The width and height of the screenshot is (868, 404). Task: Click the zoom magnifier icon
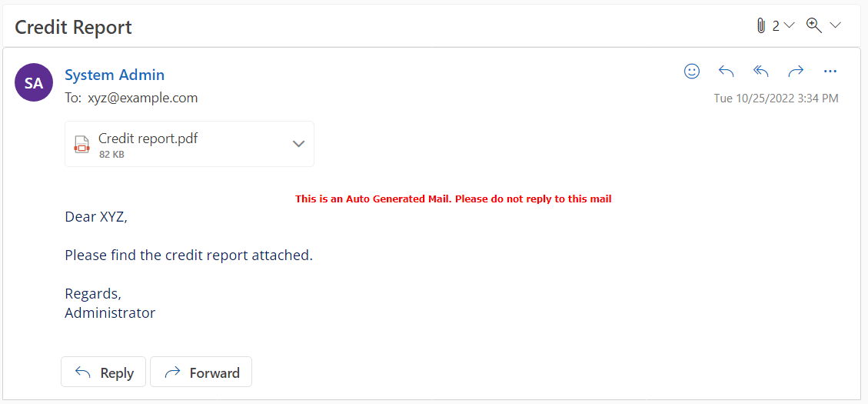tap(813, 25)
